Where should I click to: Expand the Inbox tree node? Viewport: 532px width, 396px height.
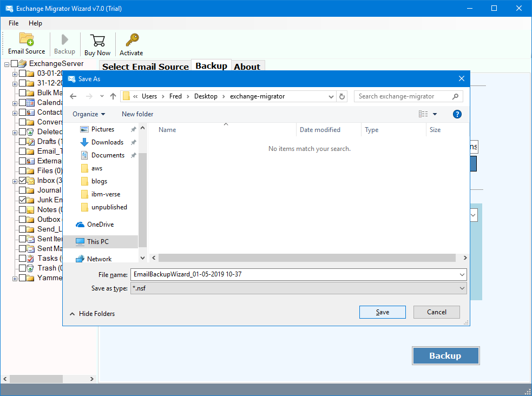15,181
